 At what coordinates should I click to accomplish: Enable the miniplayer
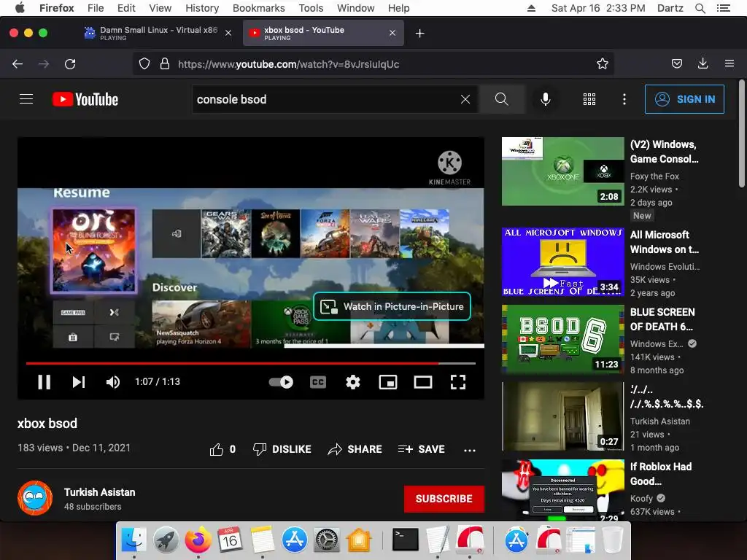click(x=388, y=382)
